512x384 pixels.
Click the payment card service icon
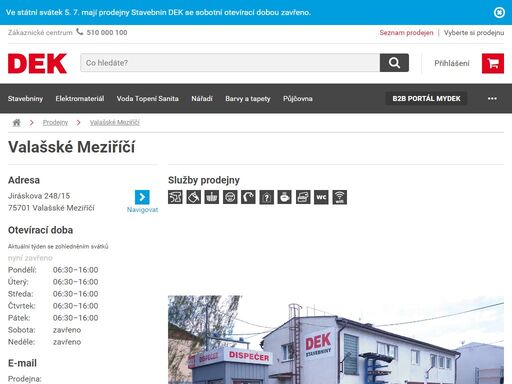(x=303, y=197)
